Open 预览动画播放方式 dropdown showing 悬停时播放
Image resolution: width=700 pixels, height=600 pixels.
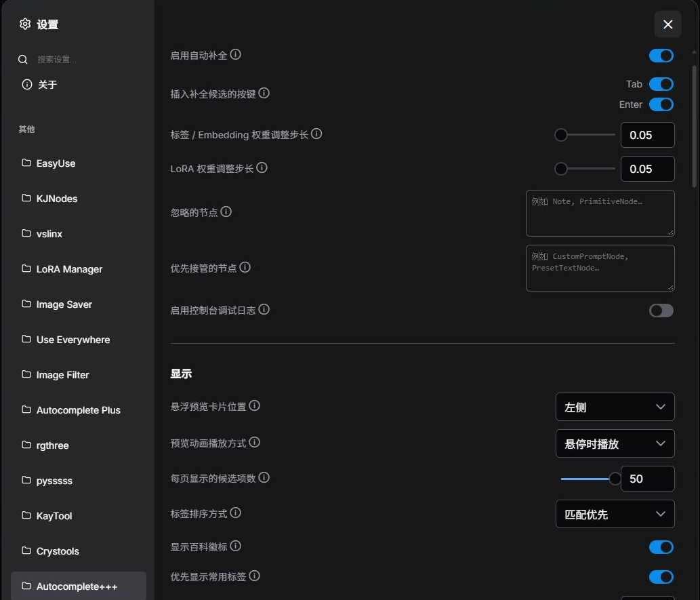[615, 443]
